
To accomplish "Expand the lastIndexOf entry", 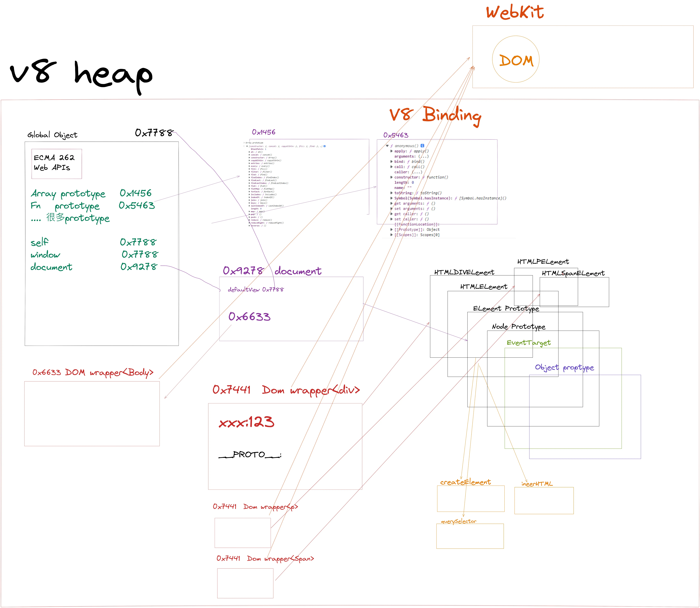I will (x=249, y=206).
